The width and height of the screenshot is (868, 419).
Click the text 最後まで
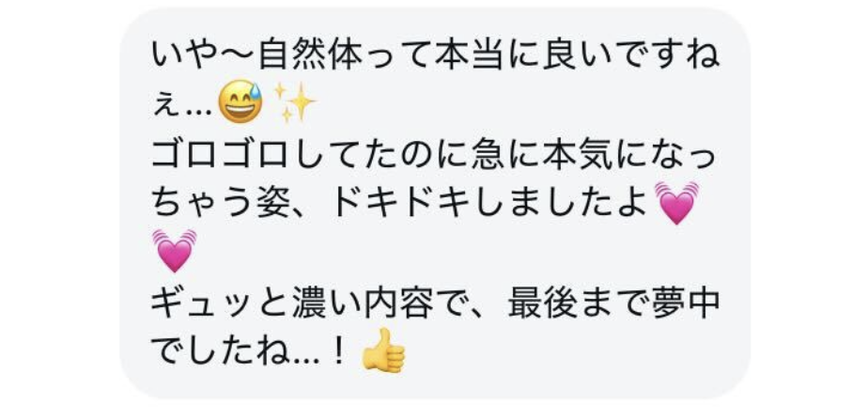coord(578,305)
